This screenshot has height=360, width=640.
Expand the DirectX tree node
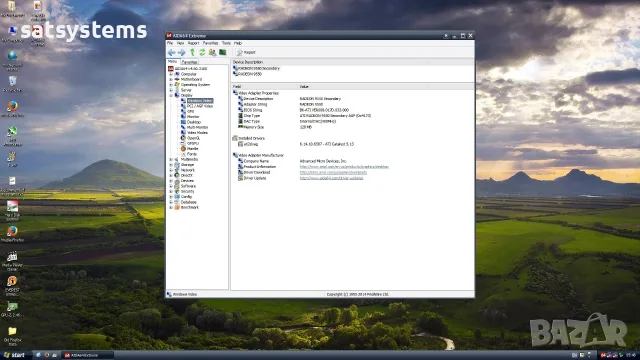click(171, 176)
